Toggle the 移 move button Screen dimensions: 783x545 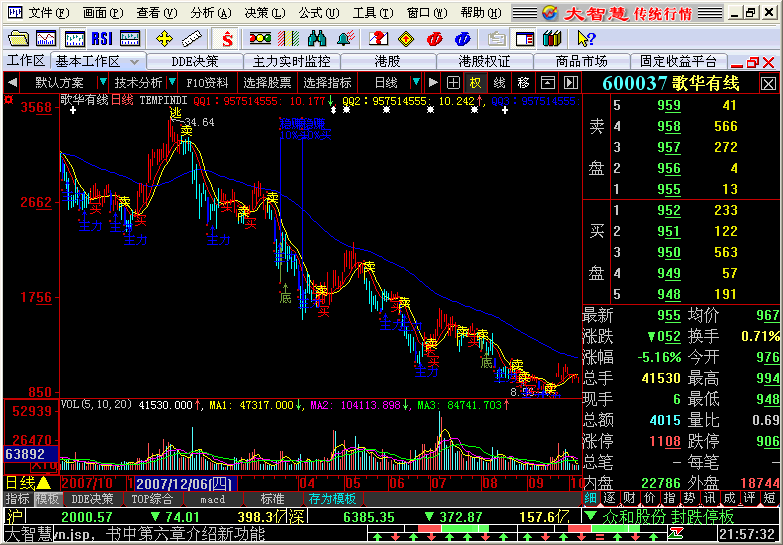(523, 82)
